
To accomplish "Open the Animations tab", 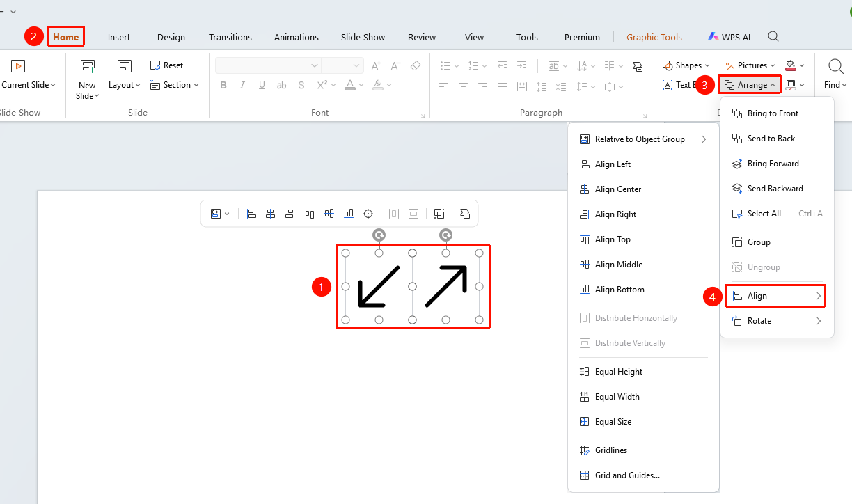I will [x=297, y=37].
